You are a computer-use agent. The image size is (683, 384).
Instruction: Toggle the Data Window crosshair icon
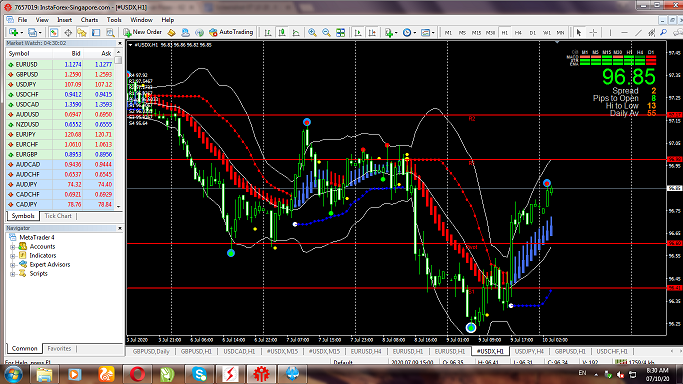(x=68, y=32)
